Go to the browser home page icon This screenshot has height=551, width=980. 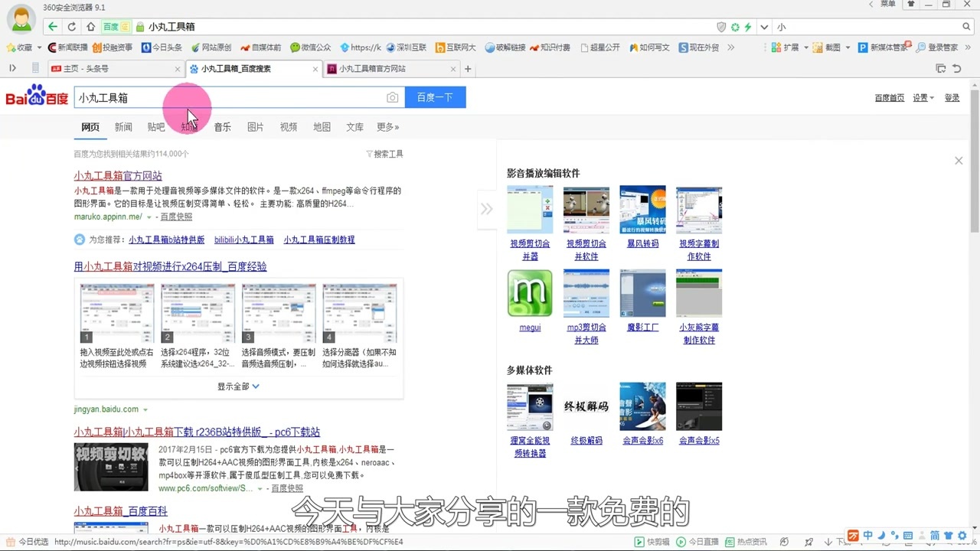pyautogui.click(x=90, y=27)
